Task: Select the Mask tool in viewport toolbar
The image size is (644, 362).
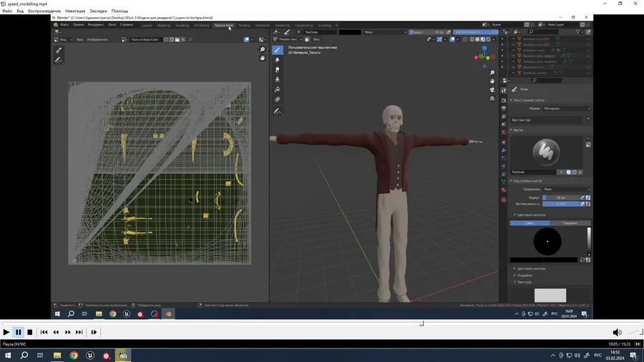Action: coord(278,99)
